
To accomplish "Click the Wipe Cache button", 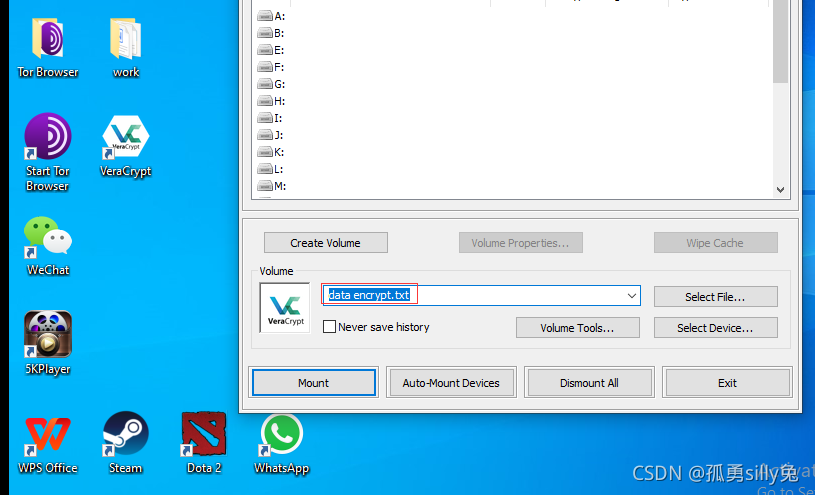I will [x=715, y=243].
